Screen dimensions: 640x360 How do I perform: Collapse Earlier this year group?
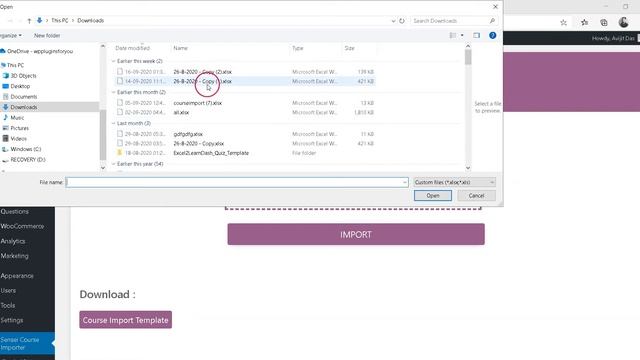point(114,164)
